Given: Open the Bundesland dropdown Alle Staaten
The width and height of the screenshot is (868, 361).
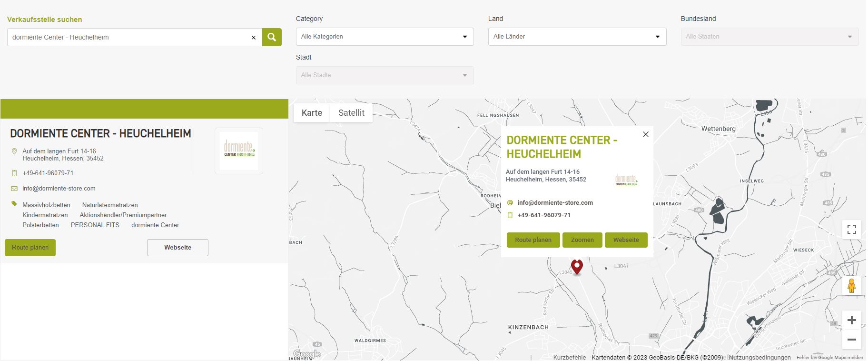Looking at the screenshot, I should coord(769,37).
